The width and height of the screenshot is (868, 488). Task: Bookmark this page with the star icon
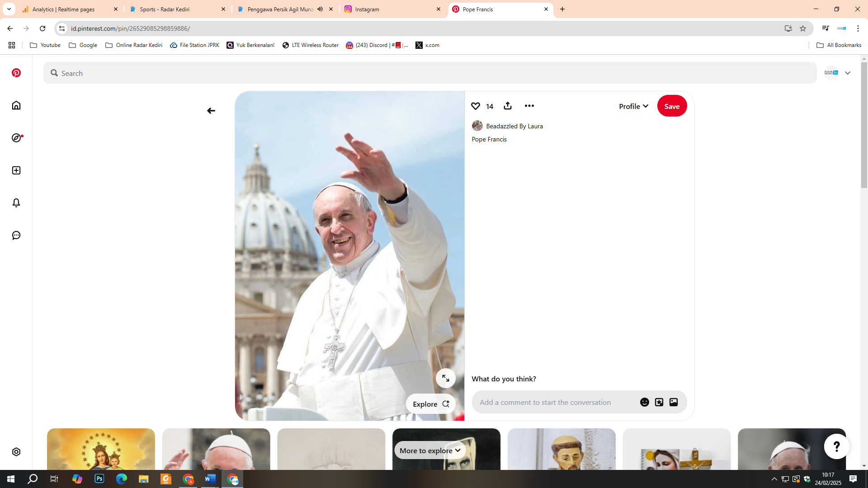click(803, 28)
